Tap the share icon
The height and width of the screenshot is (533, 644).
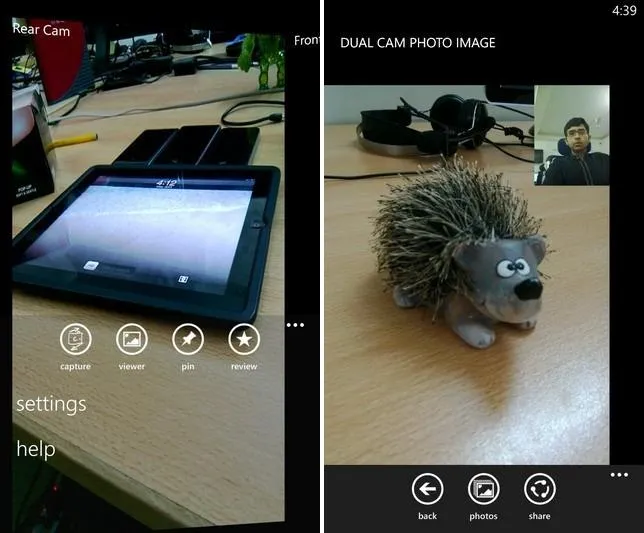pyautogui.click(x=540, y=489)
